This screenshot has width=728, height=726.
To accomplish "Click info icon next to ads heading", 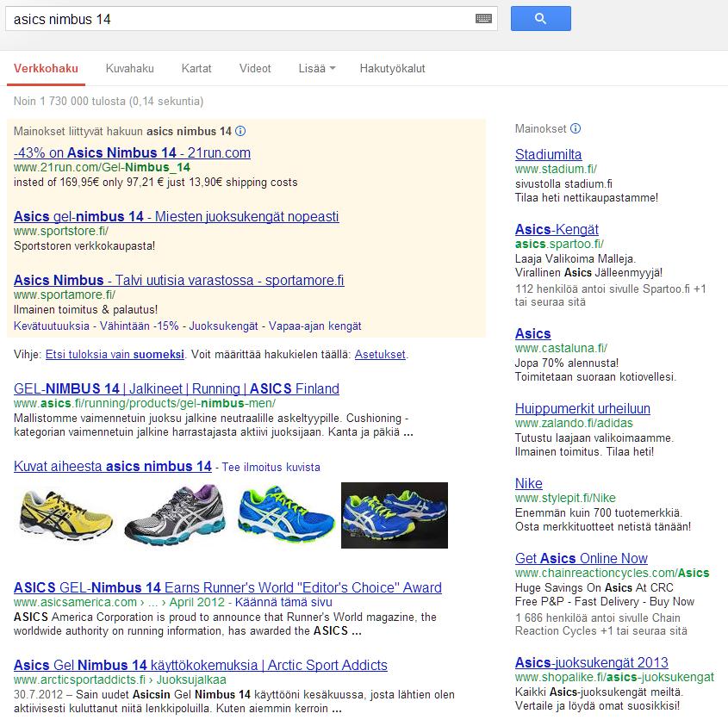I will (x=240, y=131).
